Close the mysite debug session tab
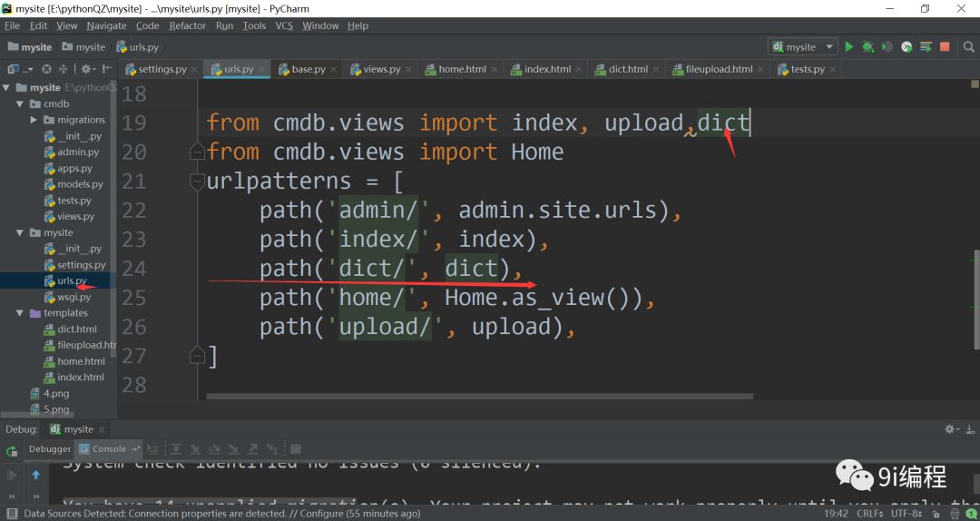The image size is (980, 521). coord(102,429)
